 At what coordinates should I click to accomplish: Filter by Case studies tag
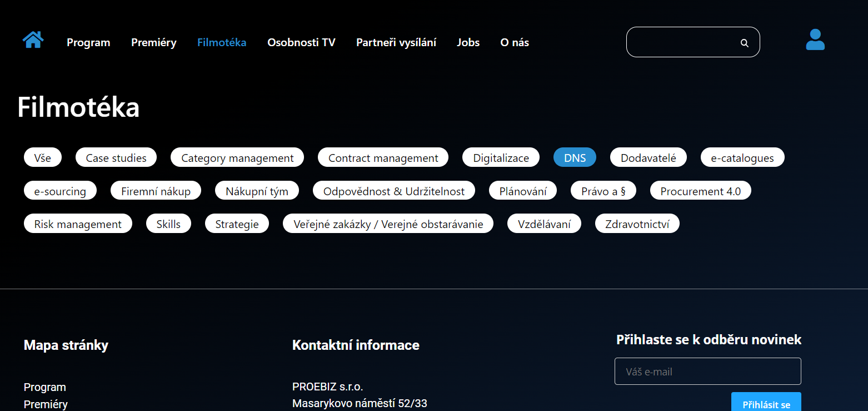point(116,158)
